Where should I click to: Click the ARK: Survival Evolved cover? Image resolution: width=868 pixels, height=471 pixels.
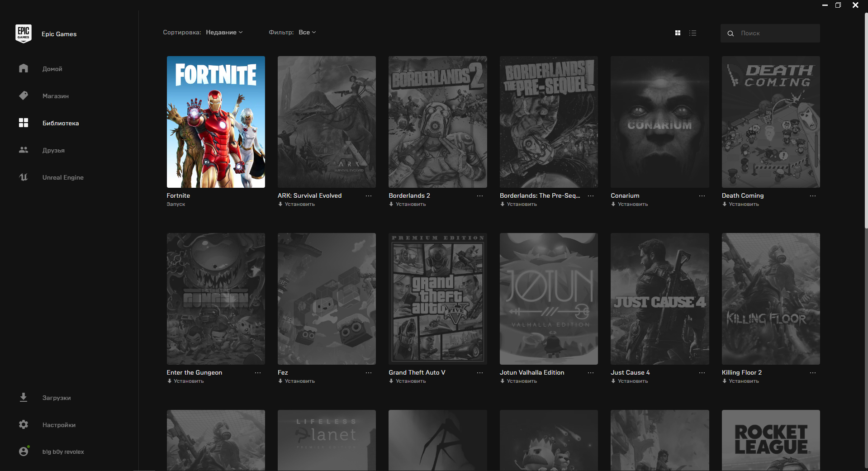coord(327,122)
